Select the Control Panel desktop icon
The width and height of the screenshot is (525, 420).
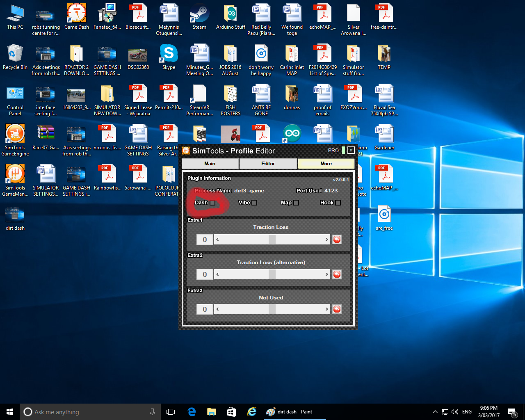15,100
